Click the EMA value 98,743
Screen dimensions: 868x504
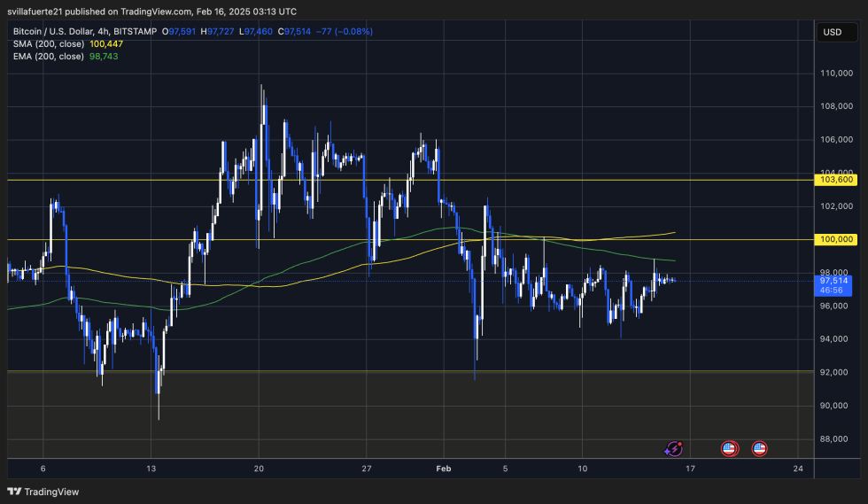[x=104, y=57]
